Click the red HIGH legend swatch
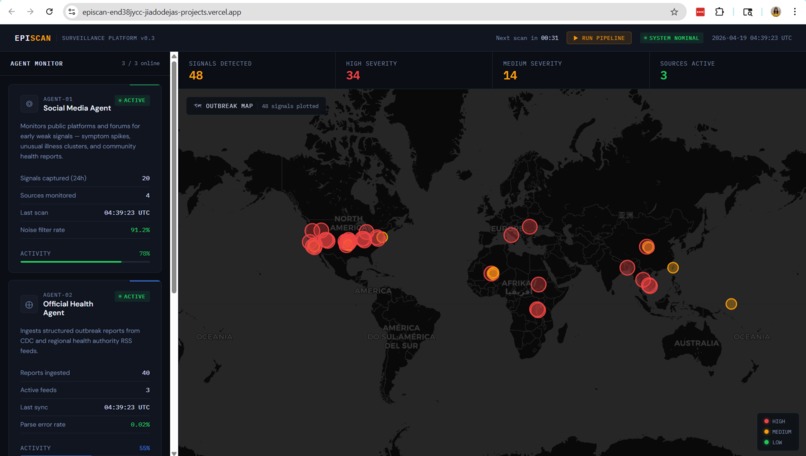 [766, 421]
